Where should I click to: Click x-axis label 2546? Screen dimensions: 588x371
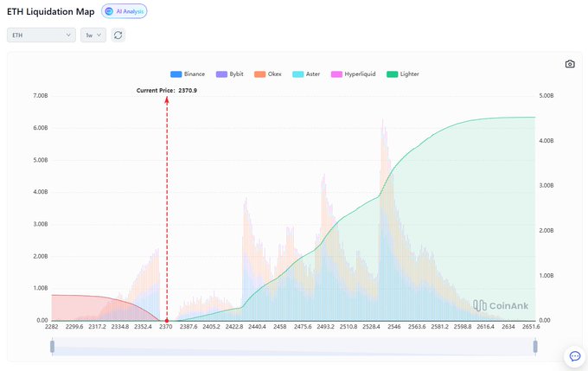click(x=394, y=327)
